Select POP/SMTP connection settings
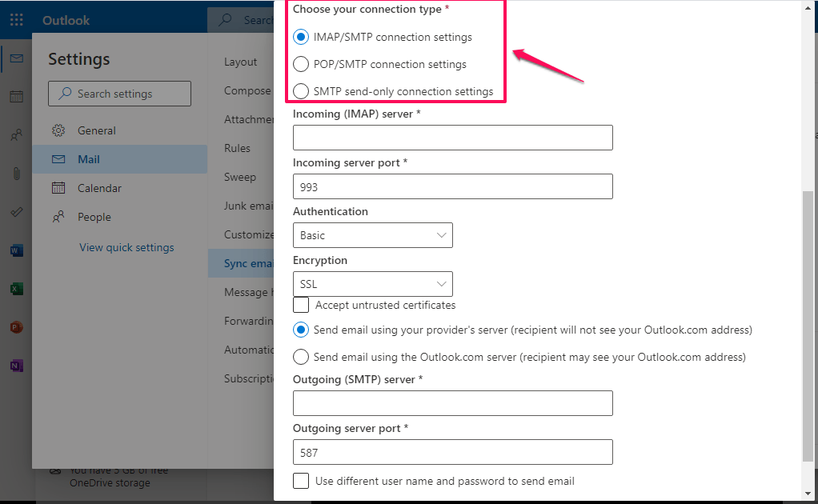The height and width of the screenshot is (504, 818). coord(300,64)
